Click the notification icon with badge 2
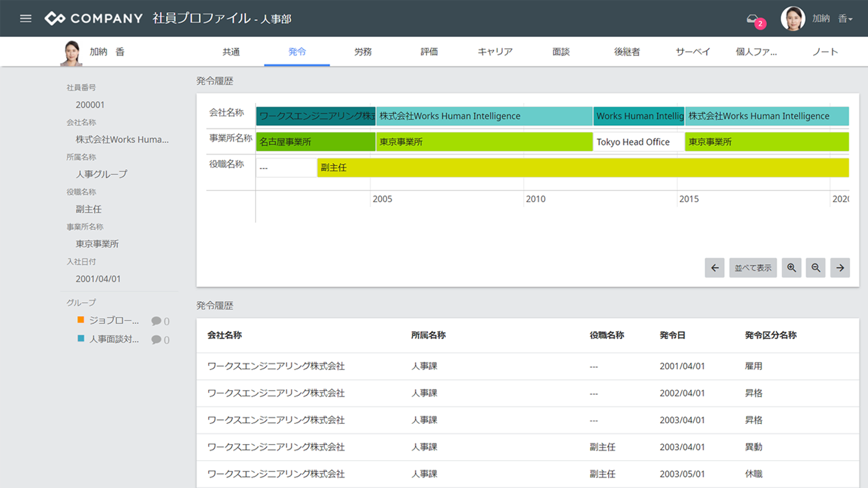Viewport: 868px width, 488px height. [754, 20]
